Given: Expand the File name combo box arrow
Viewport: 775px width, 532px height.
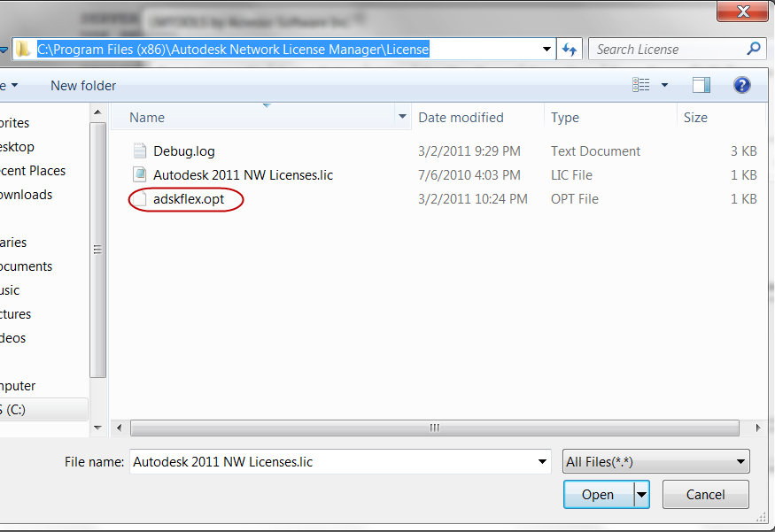Looking at the screenshot, I should [x=542, y=462].
